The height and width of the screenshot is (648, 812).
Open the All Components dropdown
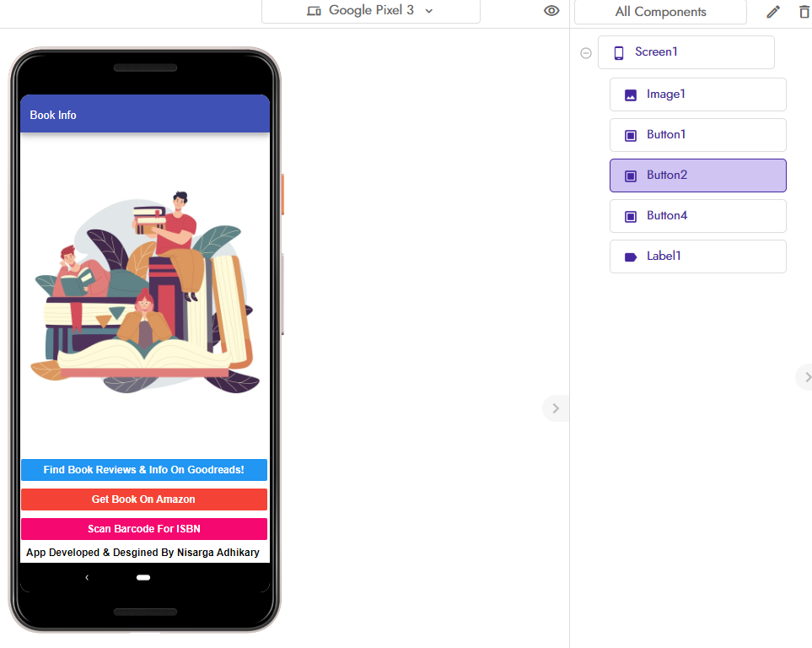point(660,12)
